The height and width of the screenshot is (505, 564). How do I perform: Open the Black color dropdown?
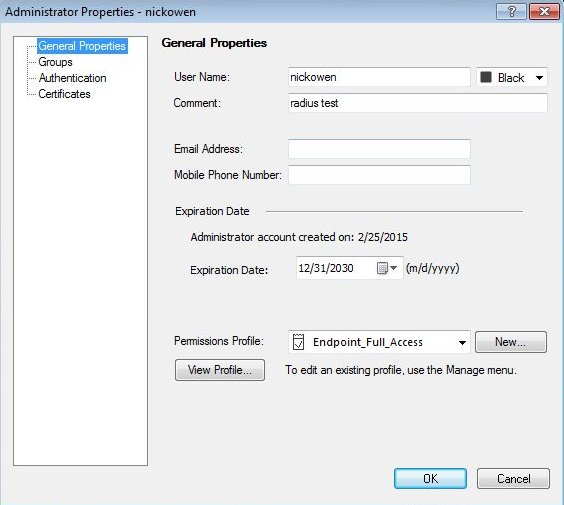(512, 77)
